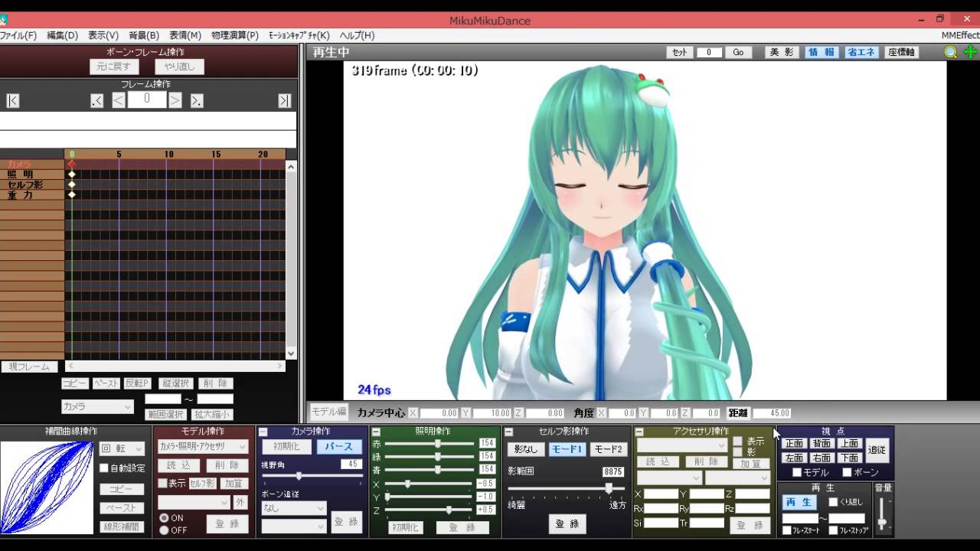The width and height of the screenshot is (980, 551).
Task: Select the 重力 keyframe diamond at frame 0
Action: click(x=72, y=194)
